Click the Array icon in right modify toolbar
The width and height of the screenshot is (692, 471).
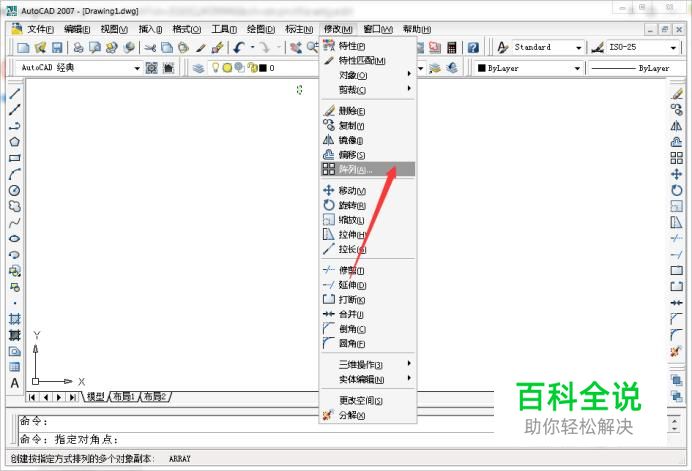tap(676, 158)
